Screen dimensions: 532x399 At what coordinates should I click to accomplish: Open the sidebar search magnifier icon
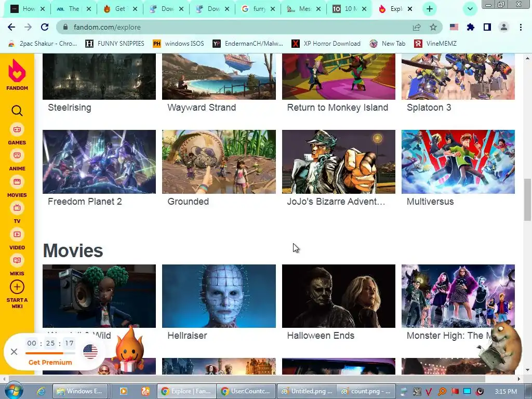(17, 111)
